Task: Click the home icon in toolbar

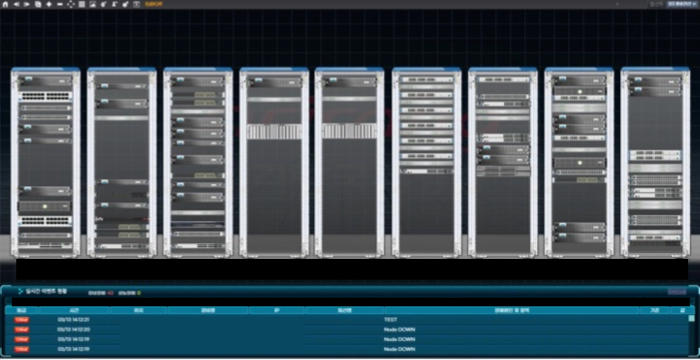Action: tap(5, 4)
